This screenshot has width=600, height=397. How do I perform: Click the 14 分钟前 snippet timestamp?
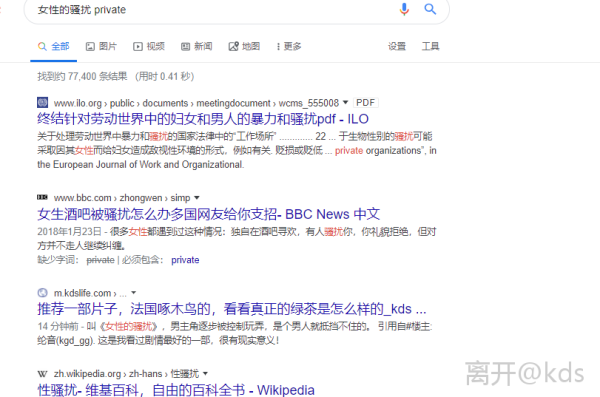[x=58, y=327]
